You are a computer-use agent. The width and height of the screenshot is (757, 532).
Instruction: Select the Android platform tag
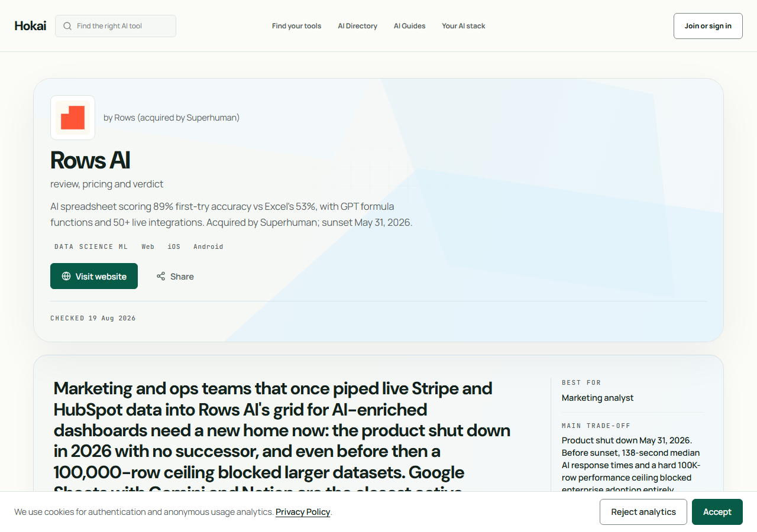click(208, 246)
